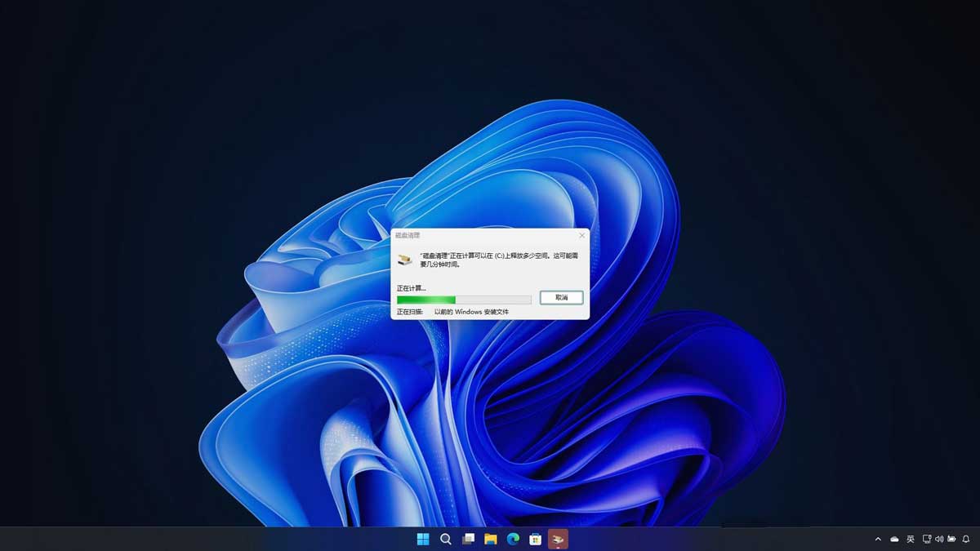980x551 pixels.
Task: Close the 磁盘清理 dialog
Action: point(581,235)
